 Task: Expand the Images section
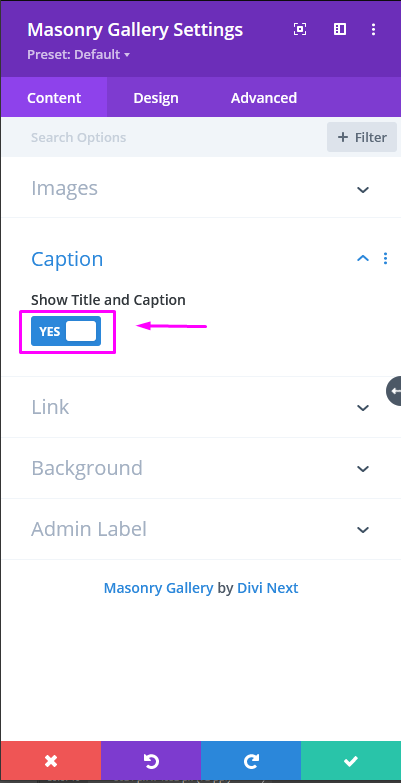click(201, 189)
